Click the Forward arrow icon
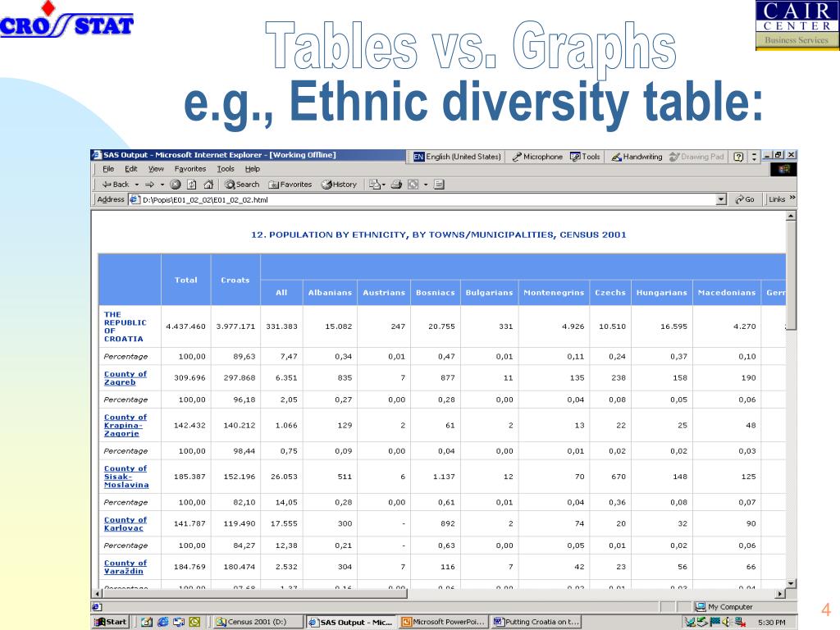 pyautogui.click(x=150, y=185)
